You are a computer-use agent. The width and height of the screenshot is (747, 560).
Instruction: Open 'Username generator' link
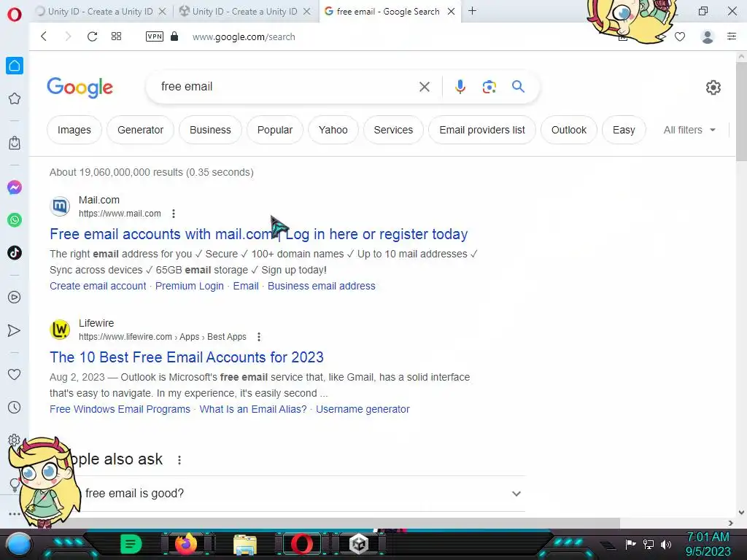[x=363, y=410]
